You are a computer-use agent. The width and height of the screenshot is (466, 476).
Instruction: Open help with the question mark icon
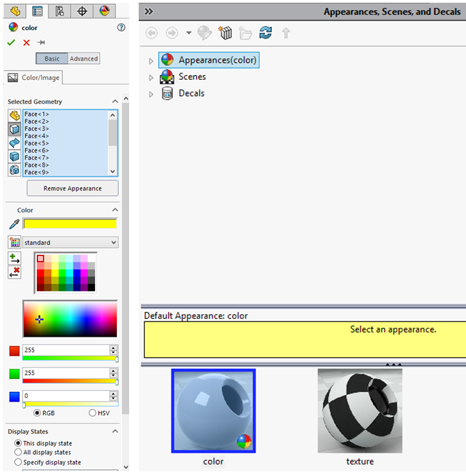(122, 27)
